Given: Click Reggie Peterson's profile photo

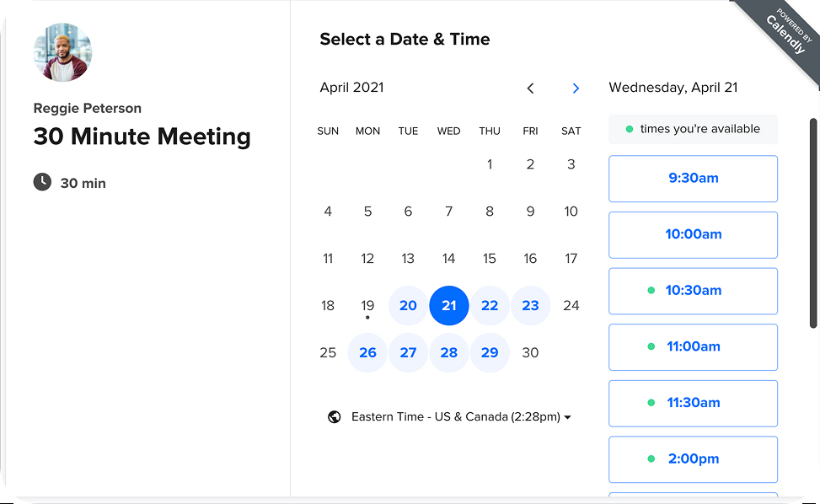Looking at the screenshot, I should tap(62, 52).
